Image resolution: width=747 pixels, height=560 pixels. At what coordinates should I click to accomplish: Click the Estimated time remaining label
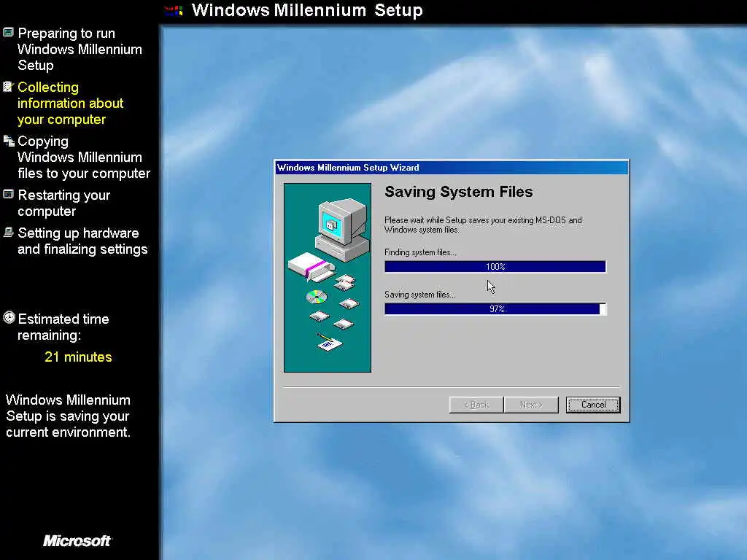pos(63,327)
